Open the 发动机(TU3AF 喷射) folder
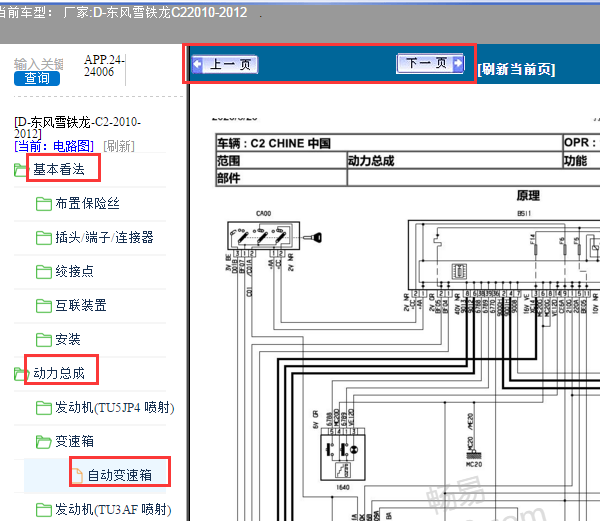 point(113,510)
